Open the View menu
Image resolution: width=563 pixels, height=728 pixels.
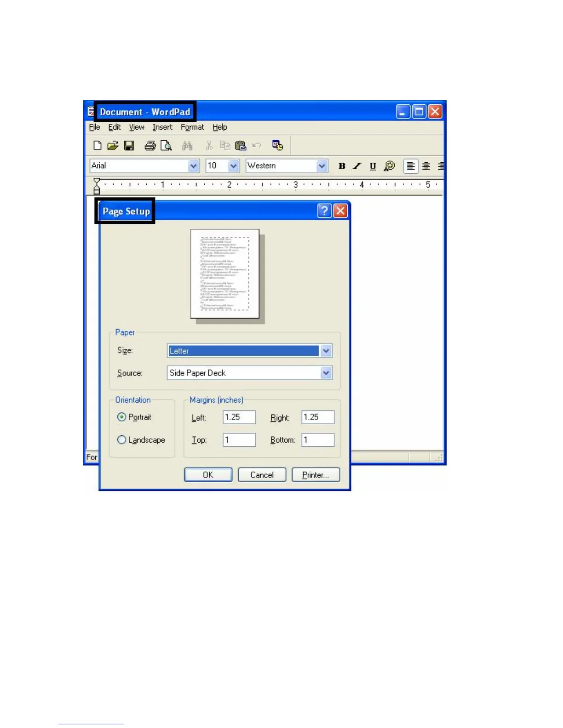[x=137, y=127]
